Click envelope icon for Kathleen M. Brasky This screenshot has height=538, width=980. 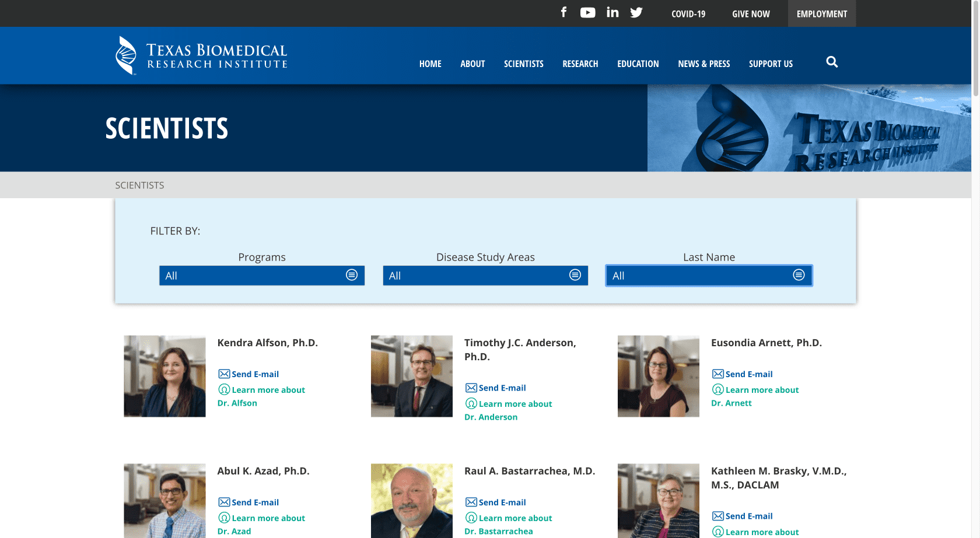[718, 516]
